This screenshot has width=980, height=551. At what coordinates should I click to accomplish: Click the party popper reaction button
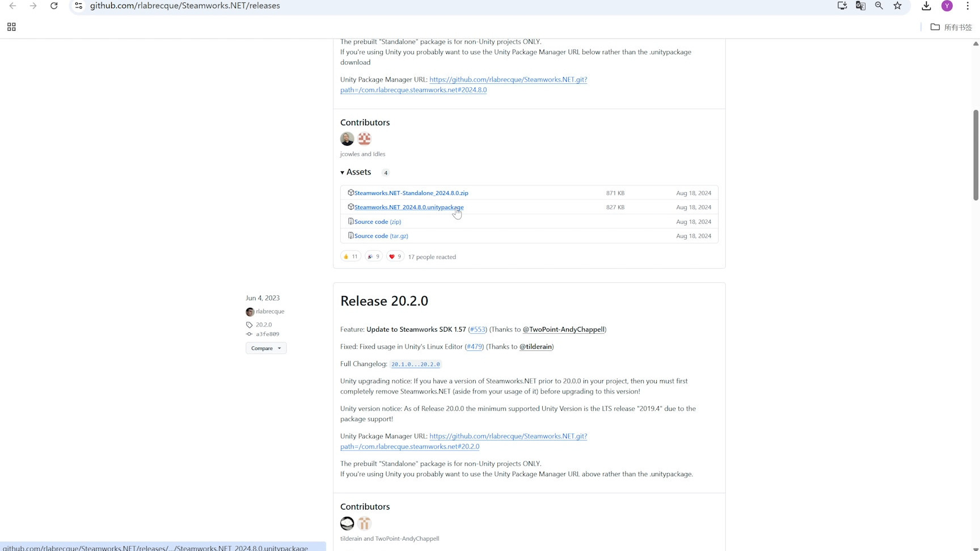click(373, 257)
